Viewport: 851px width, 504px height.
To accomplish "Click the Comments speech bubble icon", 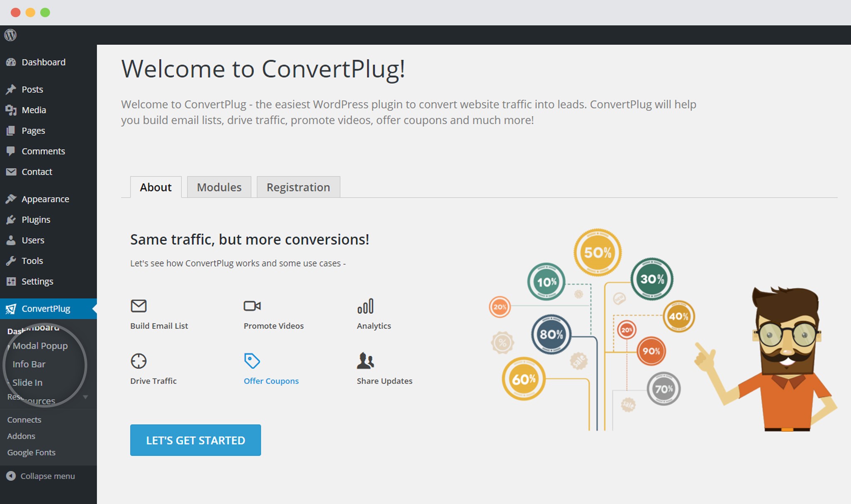I will (x=11, y=151).
